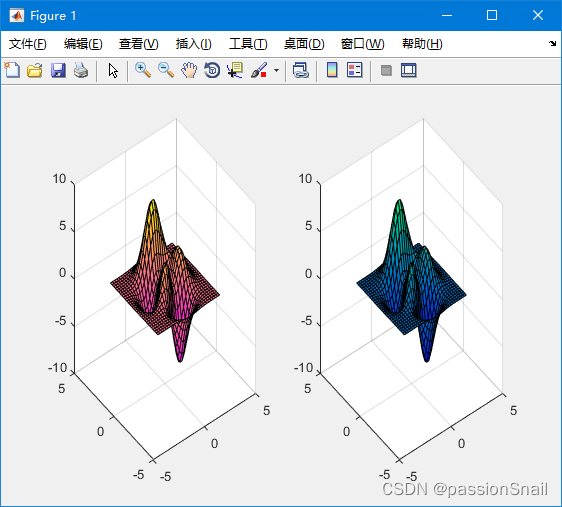The image size is (562, 507).
Task: Open the 工具(T) menu
Action: [248, 44]
